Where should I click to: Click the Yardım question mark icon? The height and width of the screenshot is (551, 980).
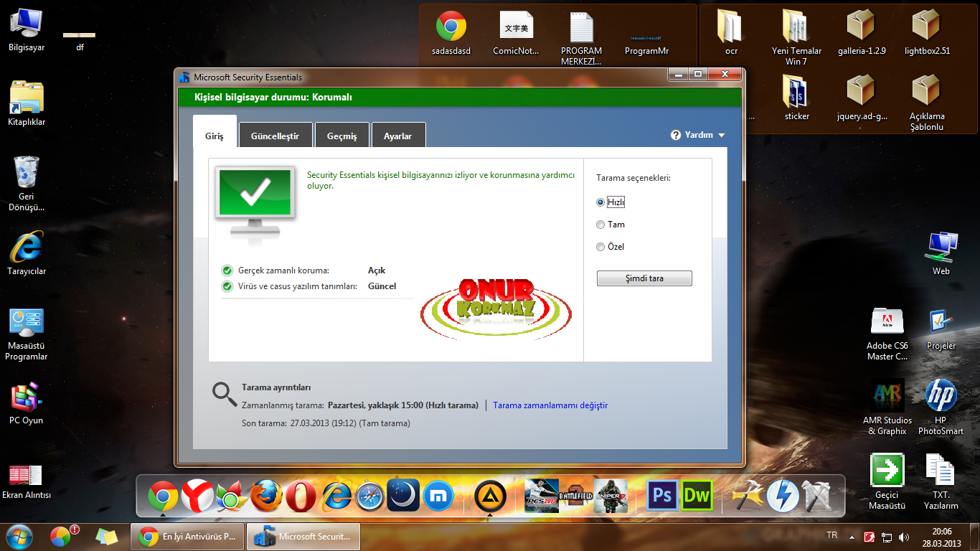click(x=676, y=135)
